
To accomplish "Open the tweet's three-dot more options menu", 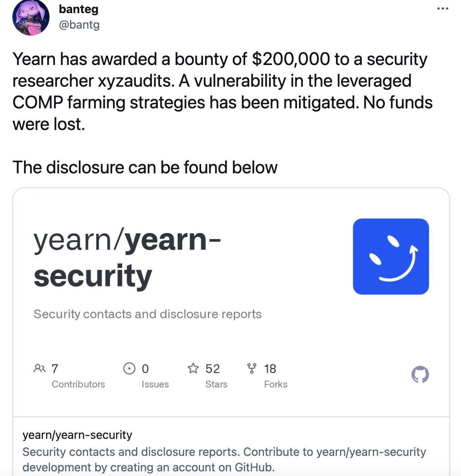I will 442,9.
